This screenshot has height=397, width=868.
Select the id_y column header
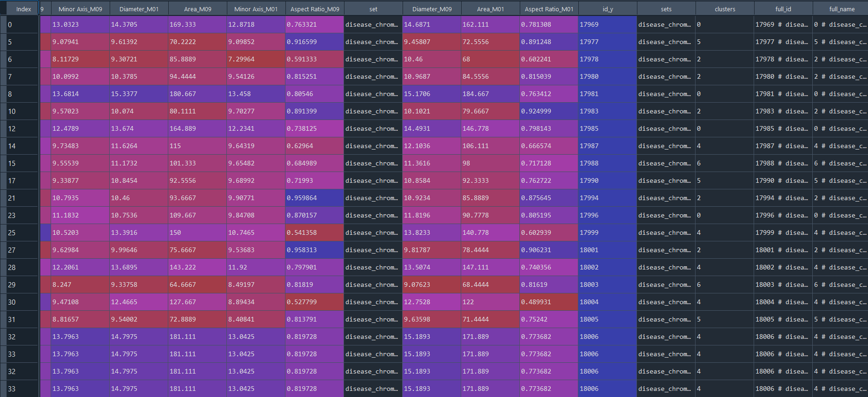(x=607, y=9)
